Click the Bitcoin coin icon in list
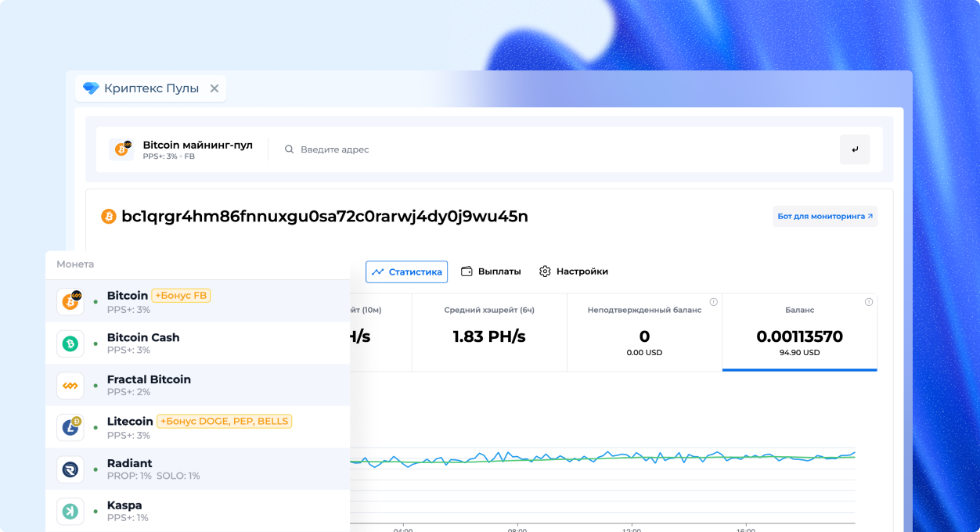The width and height of the screenshot is (980, 532). 70,301
